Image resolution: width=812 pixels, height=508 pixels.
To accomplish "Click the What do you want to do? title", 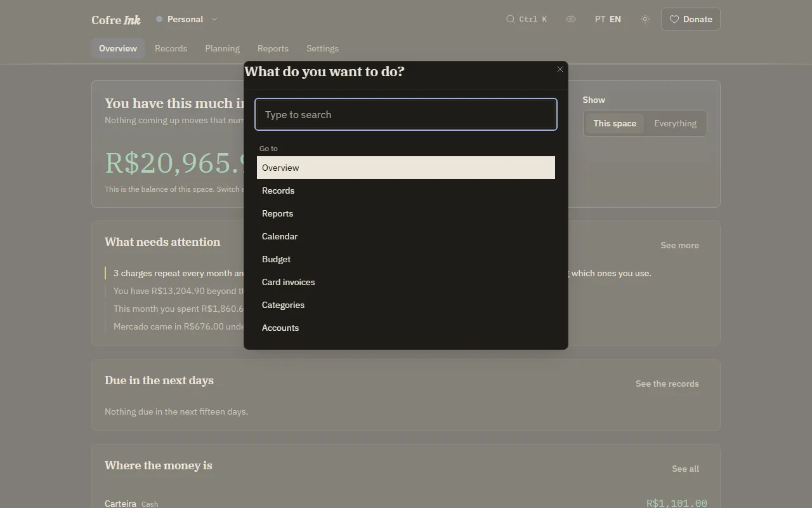I will 324,72.
